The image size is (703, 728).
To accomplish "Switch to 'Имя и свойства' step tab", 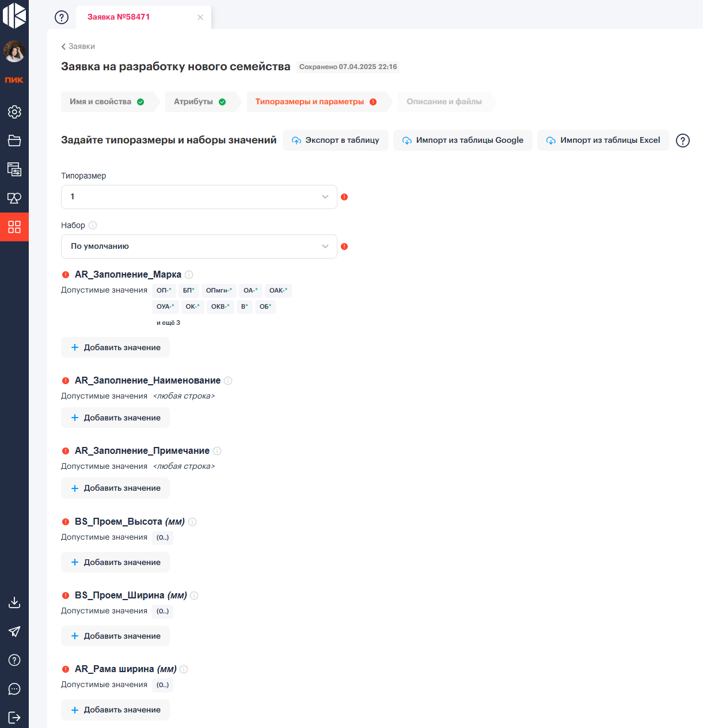I will 107,102.
